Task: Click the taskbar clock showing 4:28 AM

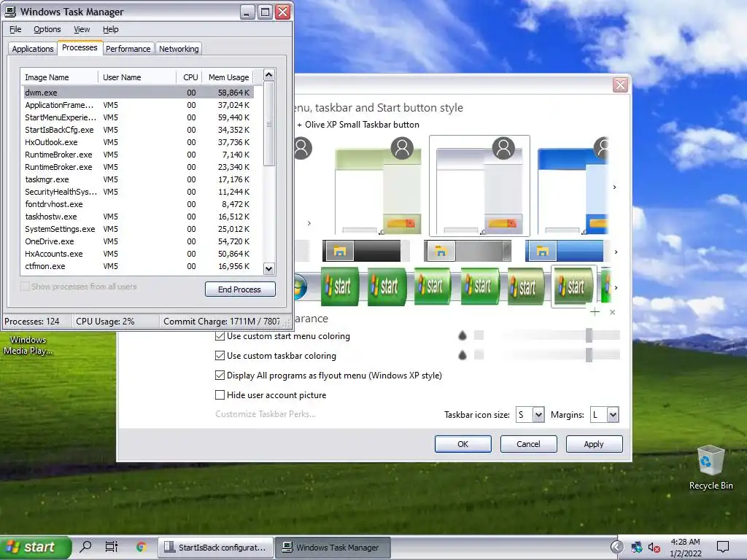Action: (686, 548)
